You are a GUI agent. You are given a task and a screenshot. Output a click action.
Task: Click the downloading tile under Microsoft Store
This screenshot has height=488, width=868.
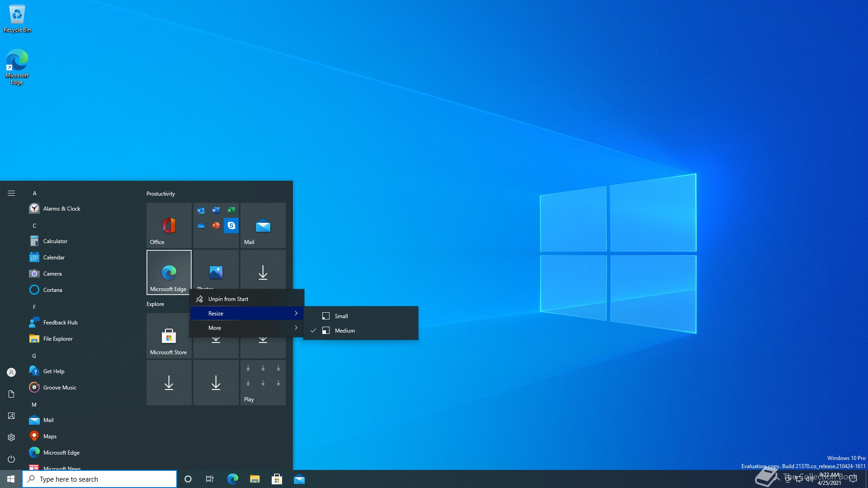coord(169,383)
